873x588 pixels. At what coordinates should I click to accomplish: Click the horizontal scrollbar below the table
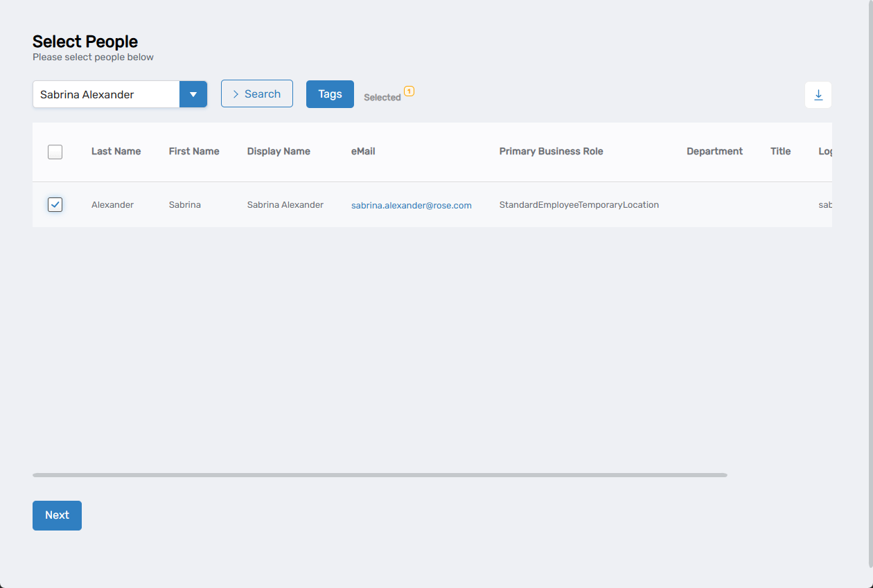coord(380,475)
